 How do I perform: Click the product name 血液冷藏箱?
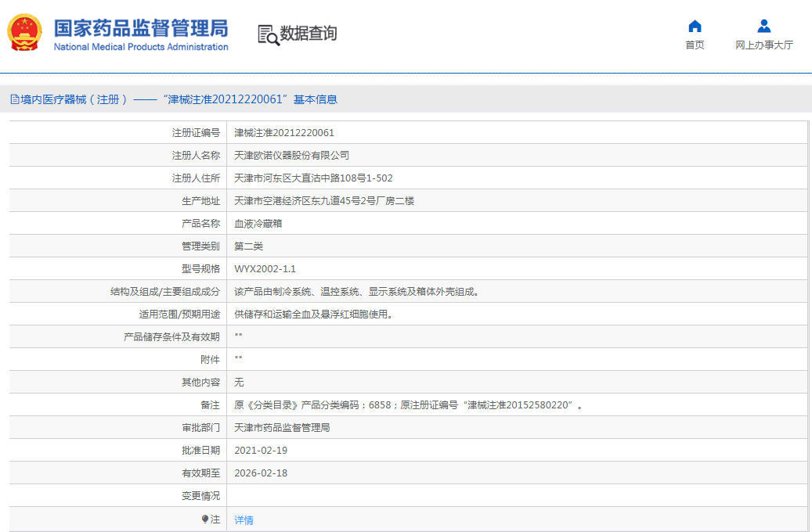[x=258, y=224]
